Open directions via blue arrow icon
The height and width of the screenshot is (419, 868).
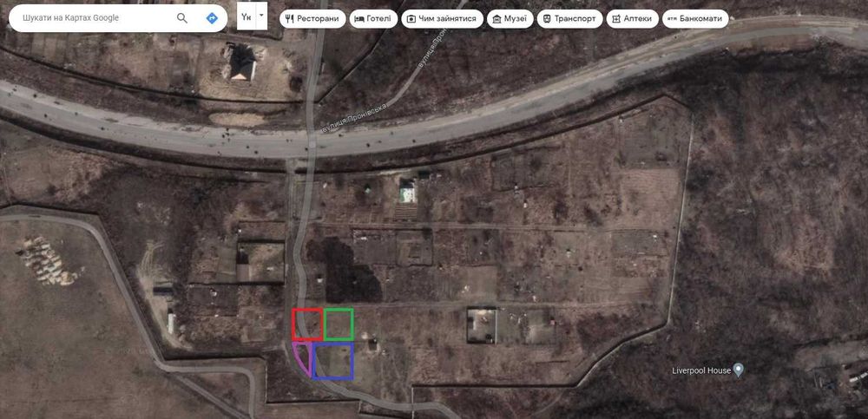coord(212,18)
